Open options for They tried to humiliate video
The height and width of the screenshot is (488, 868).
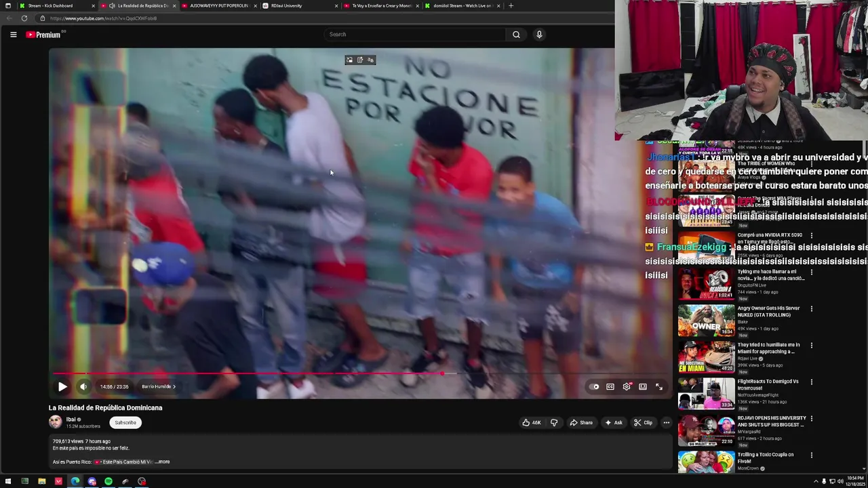coord(811,346)
